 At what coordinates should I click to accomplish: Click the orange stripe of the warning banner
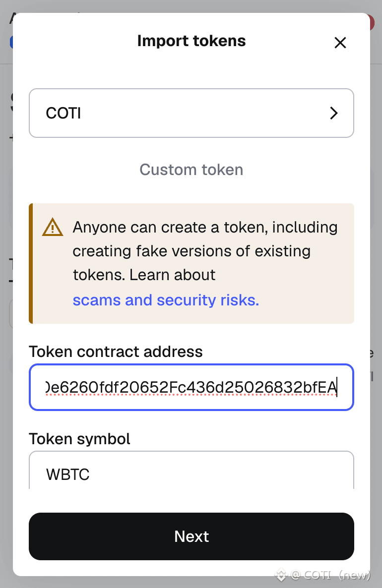click(x=31, y=263)
